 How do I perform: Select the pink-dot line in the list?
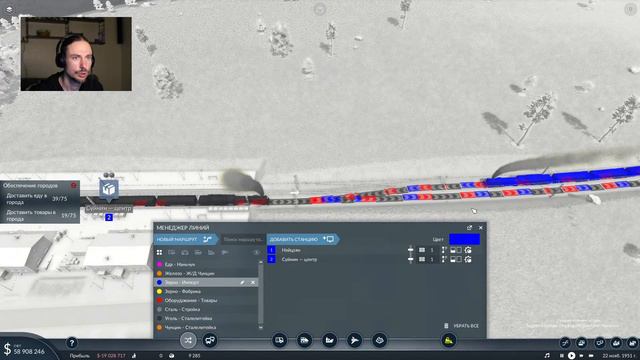point(206,264)
